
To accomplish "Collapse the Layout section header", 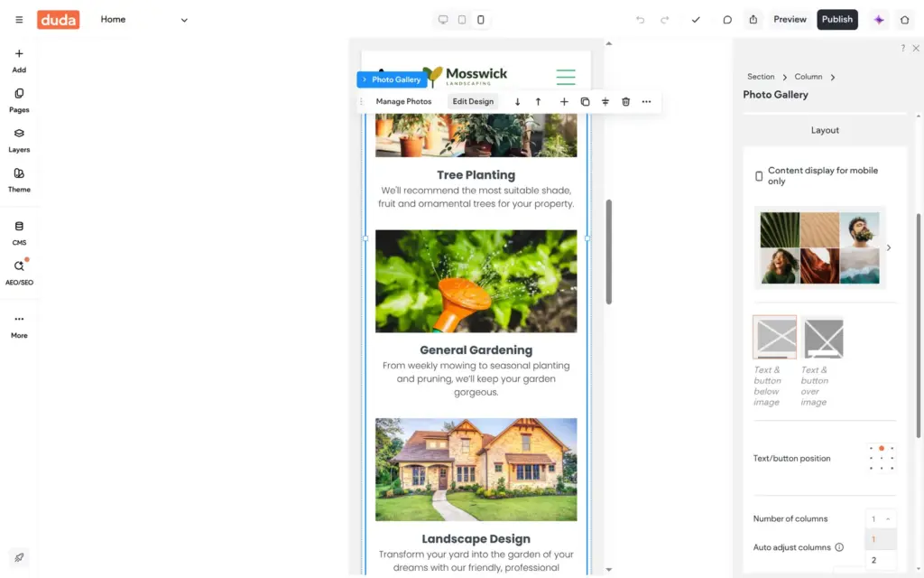I will [825, 130].
